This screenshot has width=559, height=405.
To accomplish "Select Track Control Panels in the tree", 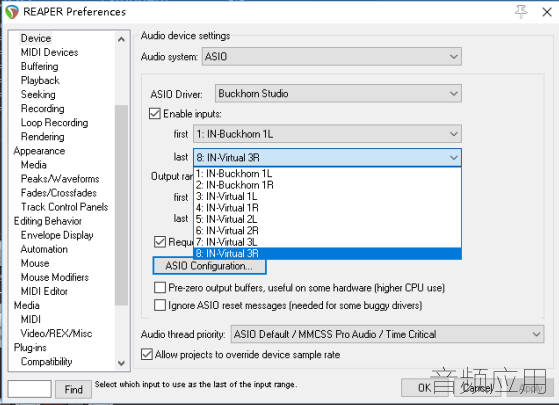I will [64, 207].
